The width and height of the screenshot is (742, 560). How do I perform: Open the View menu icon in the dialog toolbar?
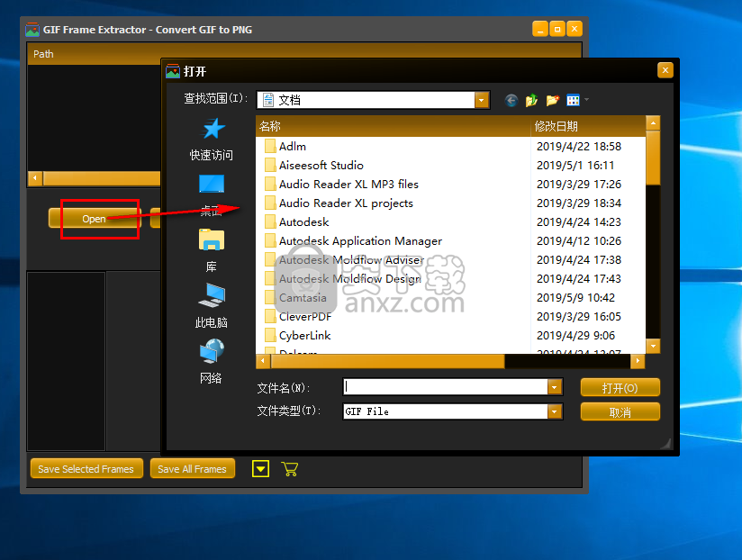pos(573,100)
